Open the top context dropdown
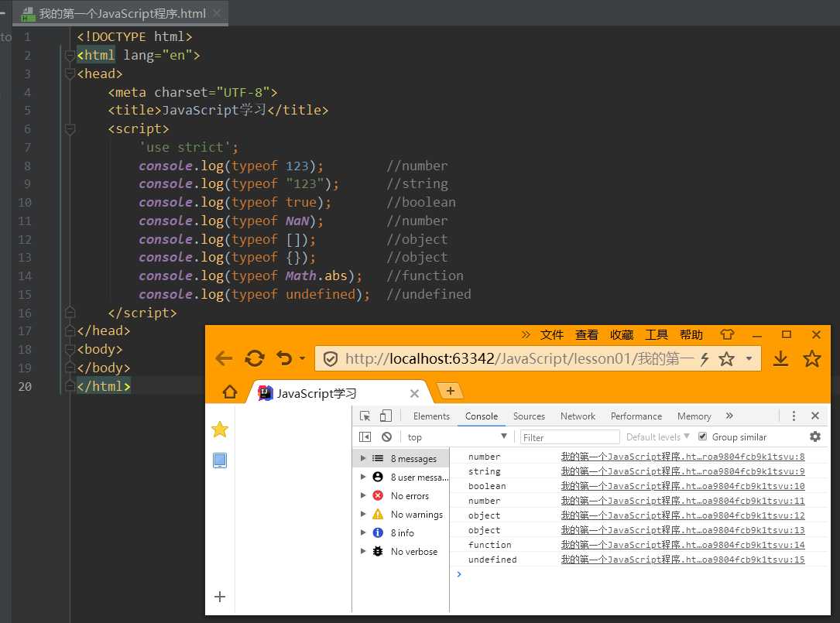 click(x=457, y=437)
